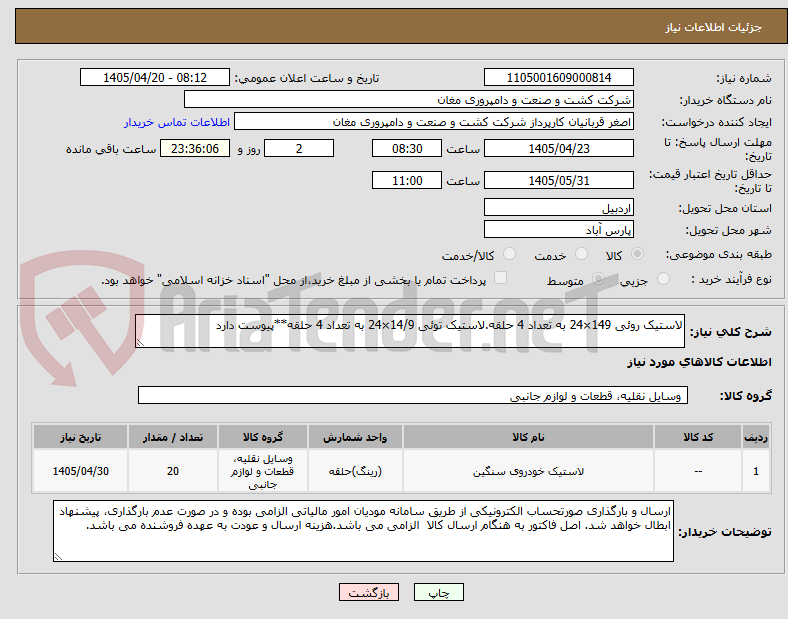This screenshot has width=788, height=619.
Task: Click the شماره نیاز number field
Action: pyautogui.click(x=558, y=77)
